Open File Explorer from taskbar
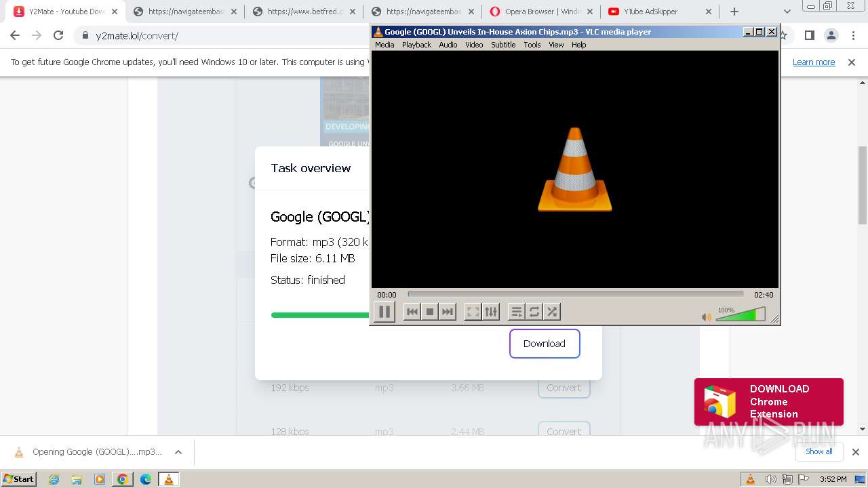Viewport: 868px width, 488px height. (x=77, y=479)
